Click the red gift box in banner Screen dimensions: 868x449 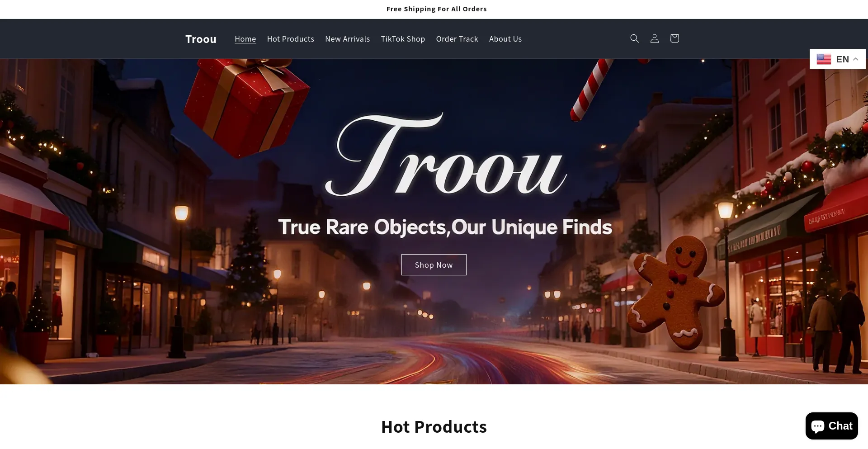pyautogui.click(x=245, y=106)
